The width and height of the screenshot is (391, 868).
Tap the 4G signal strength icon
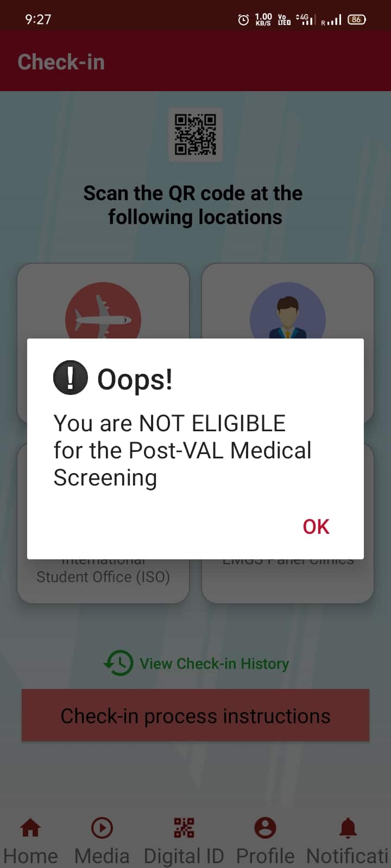tap(305, 20)
